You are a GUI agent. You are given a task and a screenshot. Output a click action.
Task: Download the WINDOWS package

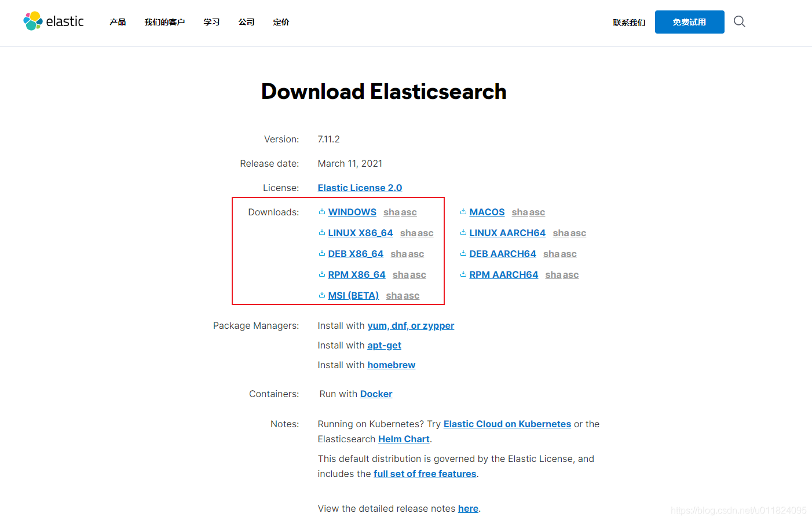(x=352, y=212)
